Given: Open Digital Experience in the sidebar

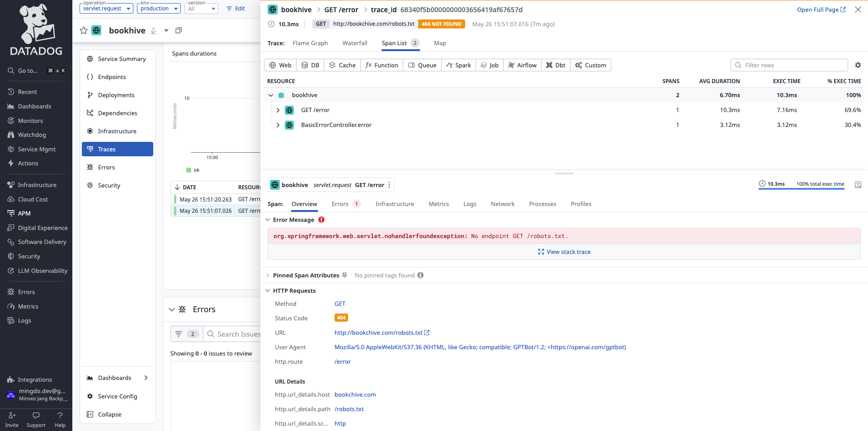Looking at the screenshot, I should 42,228.
